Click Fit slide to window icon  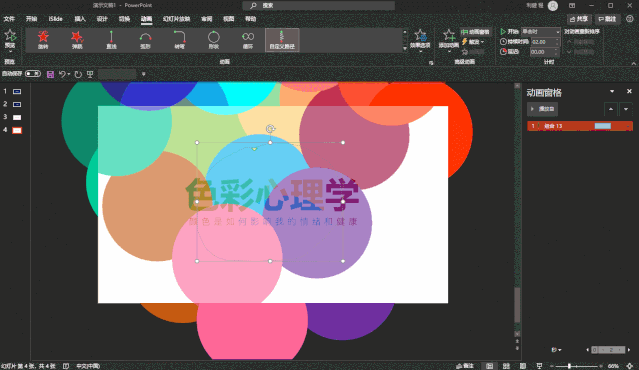(630, 366)
